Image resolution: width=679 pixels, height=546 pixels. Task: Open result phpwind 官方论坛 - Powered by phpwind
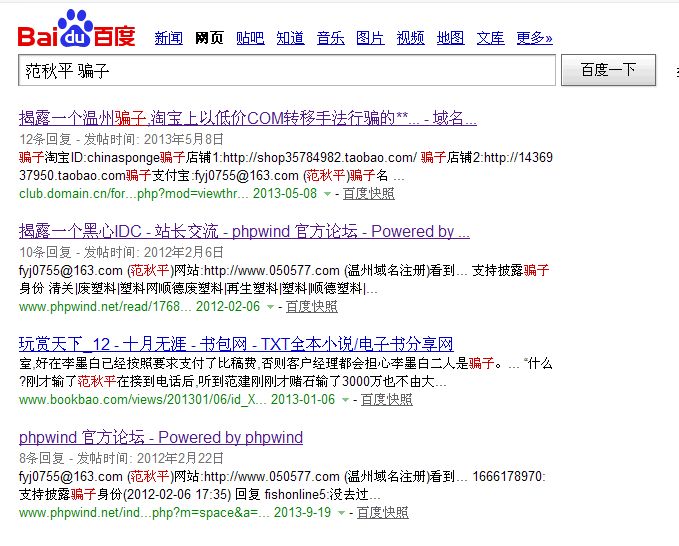coord(161,437)
